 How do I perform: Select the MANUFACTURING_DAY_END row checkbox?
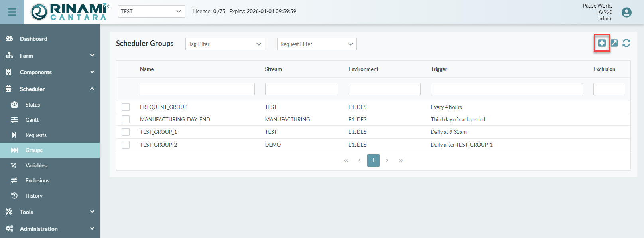tap(126, 119)
